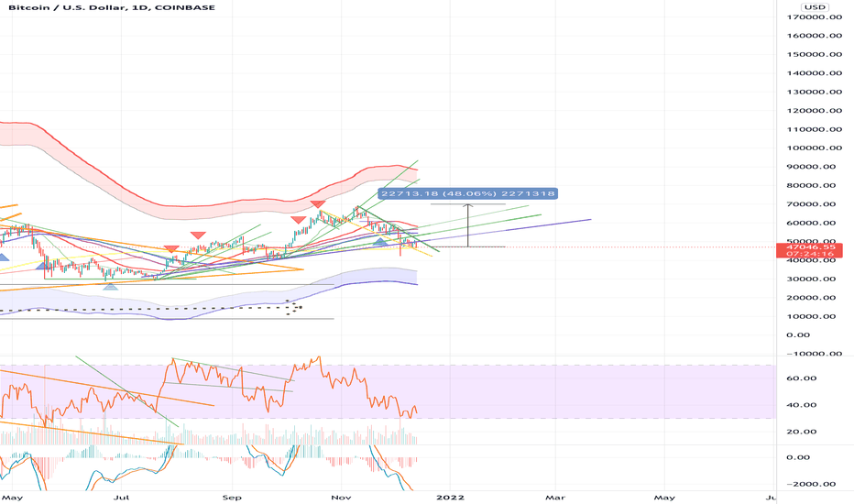Screen dimensions: 854x504
Task: Click the 40.00 RSI axis label
Action: pos(801,405)
